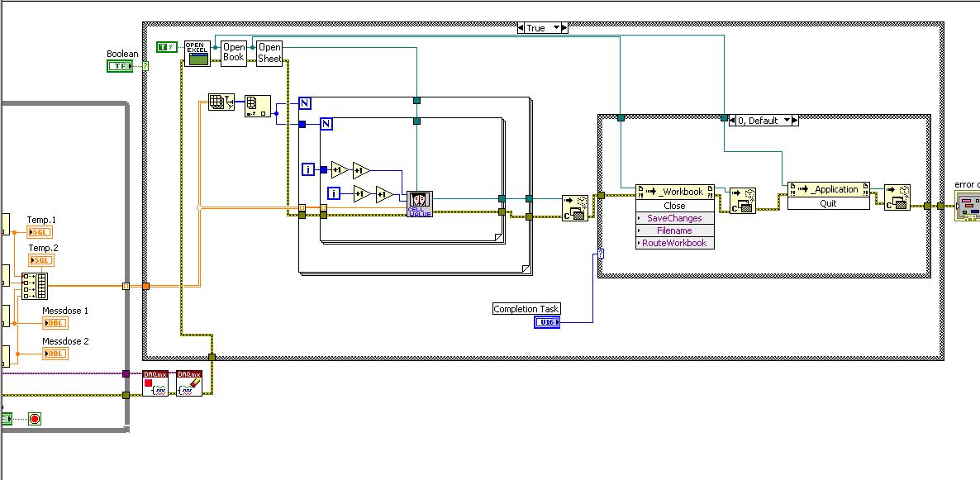The image size is (980, 480).
Task: Select the DAQmx Stop Task node
Action: point(155,383)
